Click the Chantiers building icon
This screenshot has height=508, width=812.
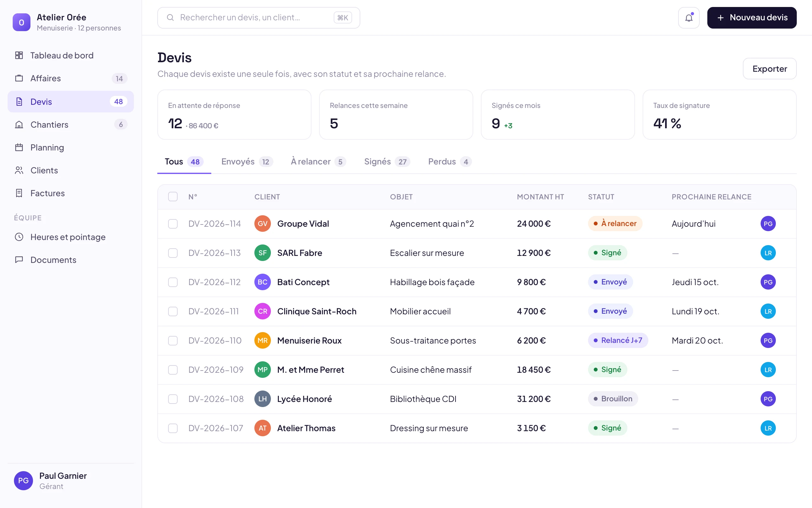pos(19,125)
